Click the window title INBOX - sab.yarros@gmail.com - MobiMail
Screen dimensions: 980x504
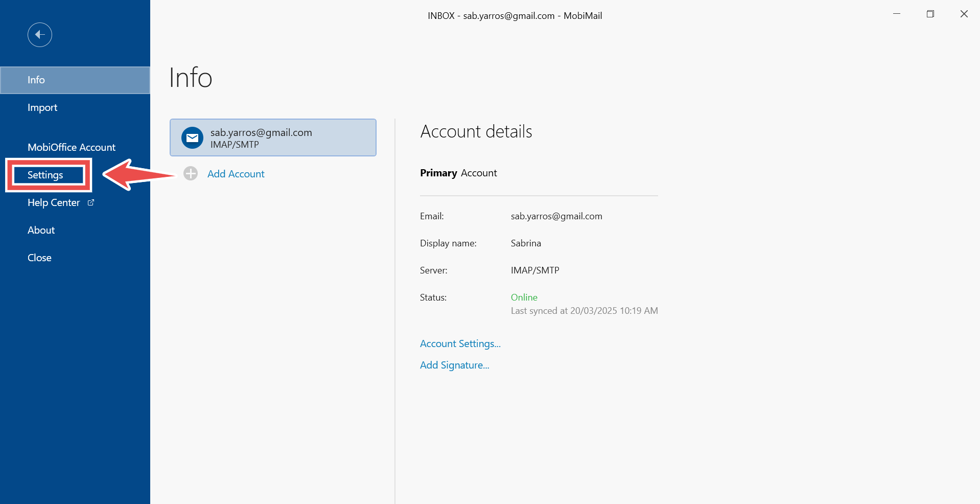pyautogui.click(x=515, y=16)
